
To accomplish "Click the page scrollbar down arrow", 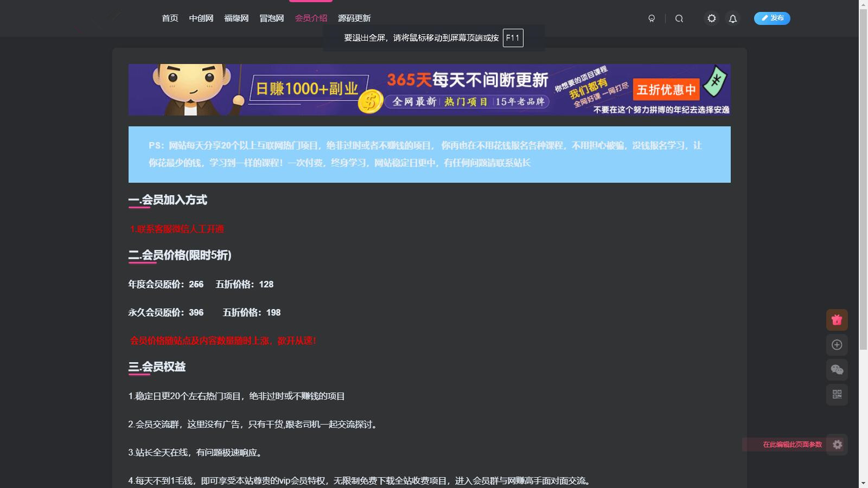I will click(863, 483).
